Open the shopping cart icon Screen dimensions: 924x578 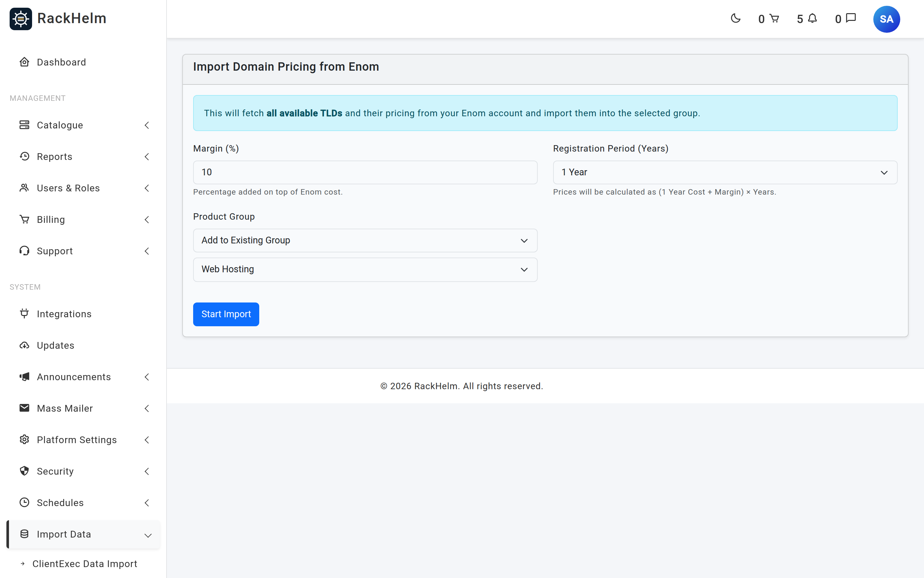coord(774,18)
